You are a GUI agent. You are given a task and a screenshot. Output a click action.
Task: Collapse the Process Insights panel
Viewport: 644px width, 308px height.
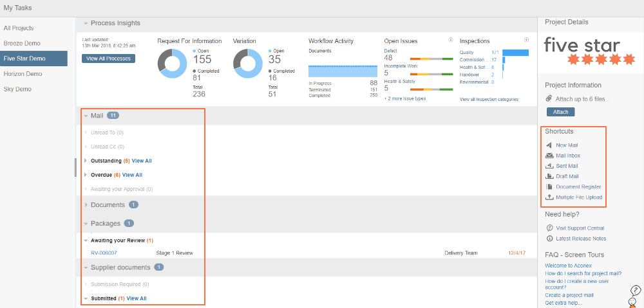85,23
